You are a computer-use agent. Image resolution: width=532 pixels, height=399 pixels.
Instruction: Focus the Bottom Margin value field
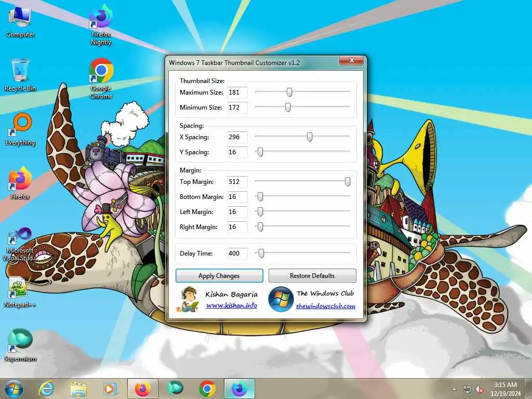[x=237, y=197]
